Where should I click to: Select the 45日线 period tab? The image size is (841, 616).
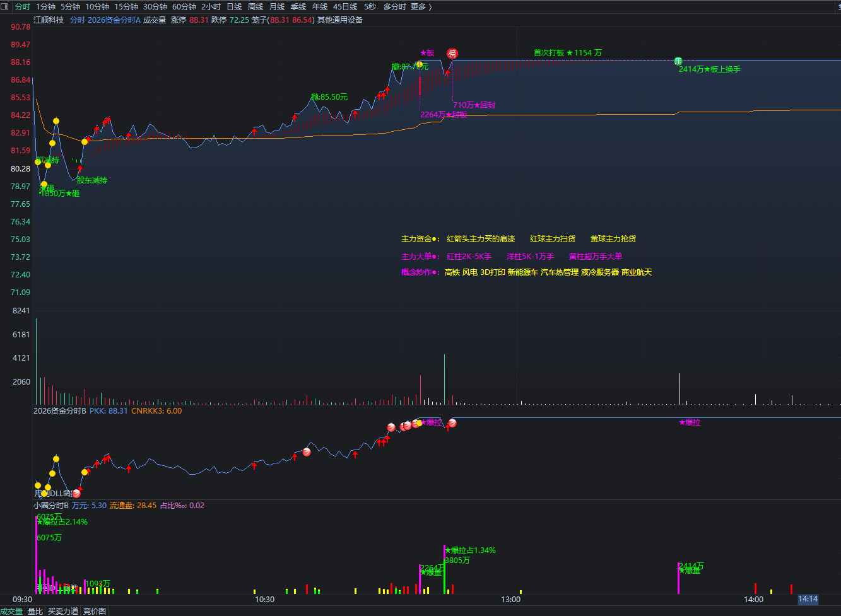tap(345, 7)
